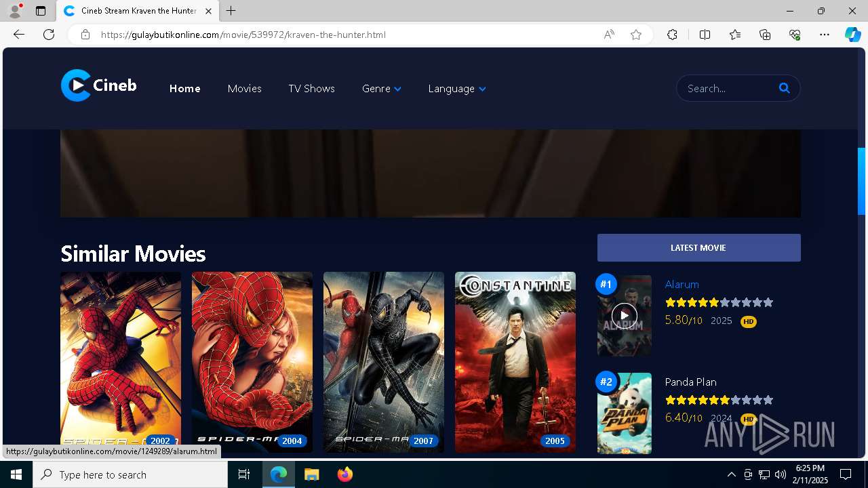Refresh the current page
The image size is (868, 488).
[x=49, y=35]
